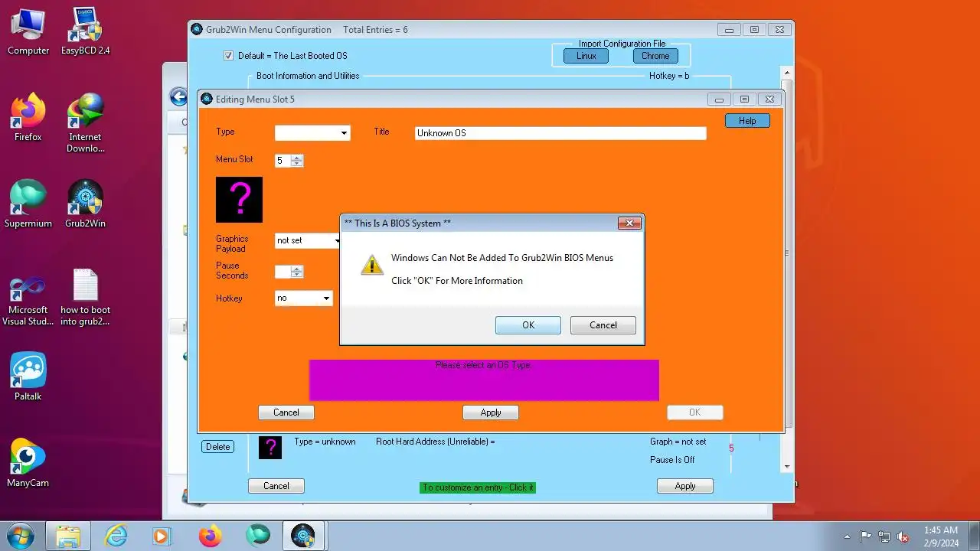Open the Windows Media Player taskbar icon
The width and height of the screenshot is (980, 551).
pyautogui.click(x=162, y=536)
